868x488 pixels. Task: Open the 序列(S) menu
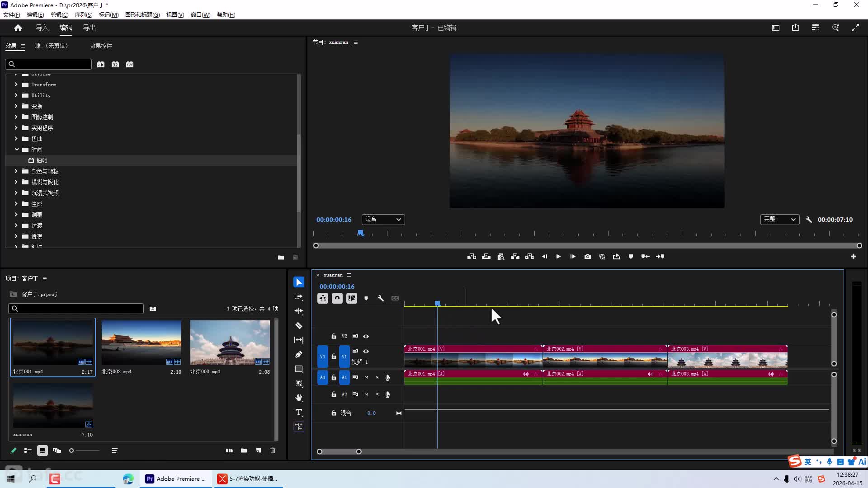coord(84,15)
